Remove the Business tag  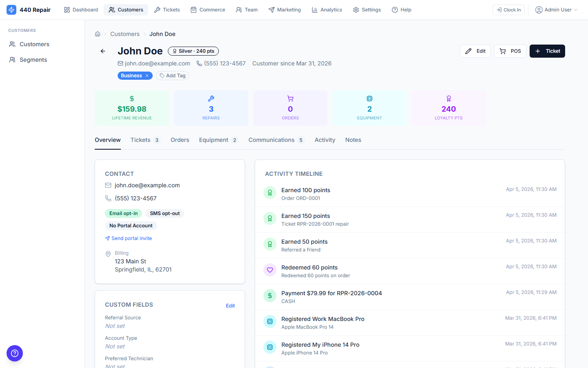(x=147, y=75)
